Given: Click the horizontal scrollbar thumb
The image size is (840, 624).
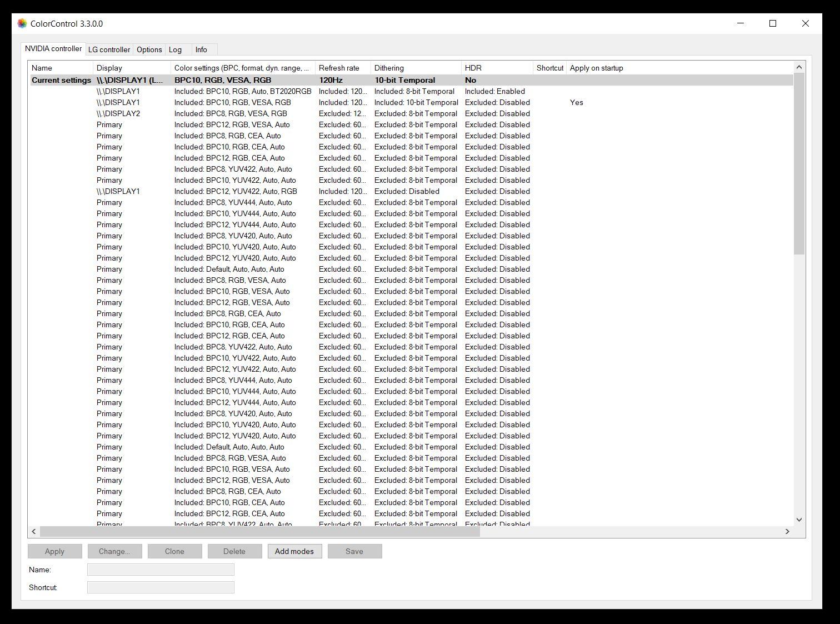Looking at the screenshot, I should pos(259,531).
